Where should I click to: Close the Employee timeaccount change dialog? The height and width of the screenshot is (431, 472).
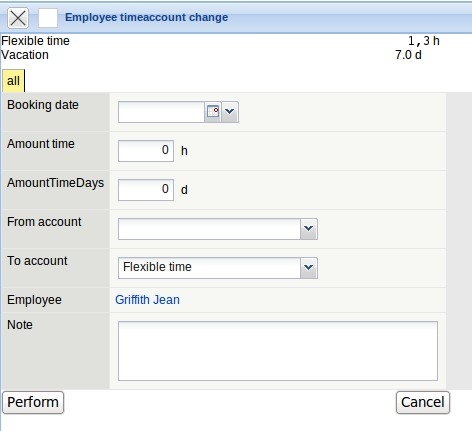click(x=18, y=18)
